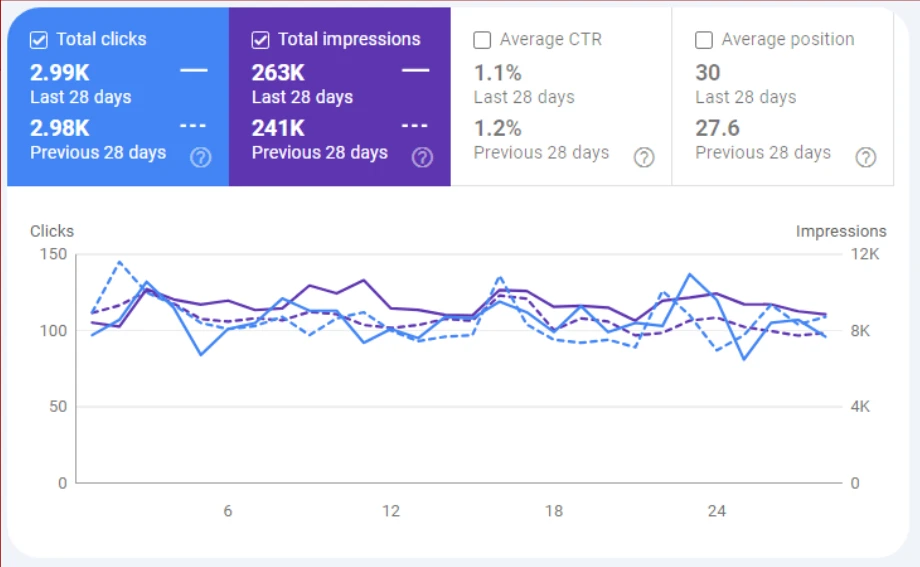The width and height of the screenshot is (920, 567).
Task: Open help icon in Total impressions card
Action: click(422, 157)
